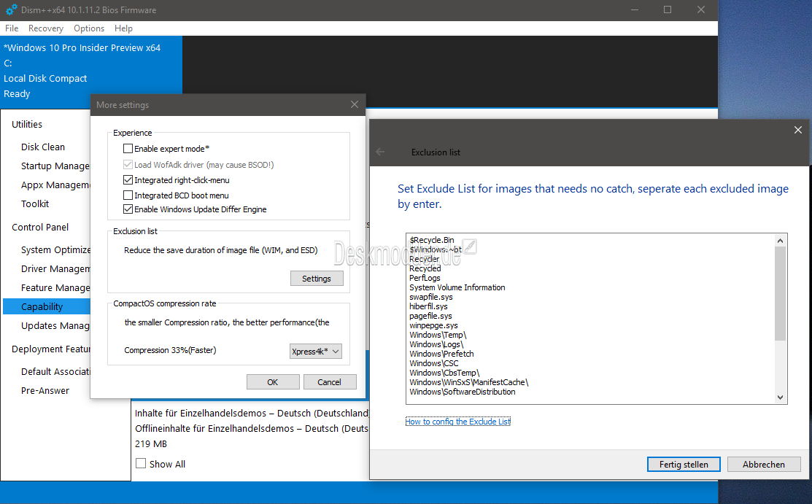Click Control Panel section header
The height and width of the screenshot is (504, 812).
[x=40, y=228]
